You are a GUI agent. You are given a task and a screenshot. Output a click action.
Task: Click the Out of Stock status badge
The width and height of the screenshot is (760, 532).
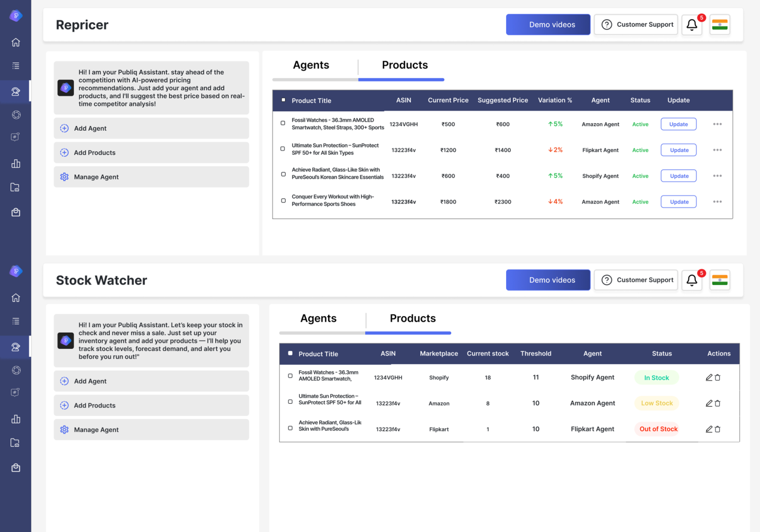pyautogui.click(x=658, y=429)
